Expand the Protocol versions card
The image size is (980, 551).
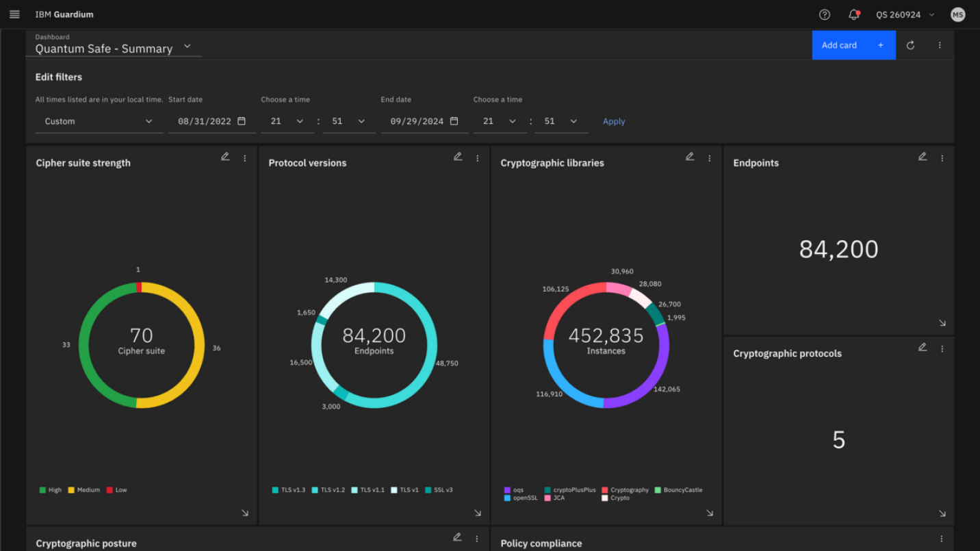478,513
